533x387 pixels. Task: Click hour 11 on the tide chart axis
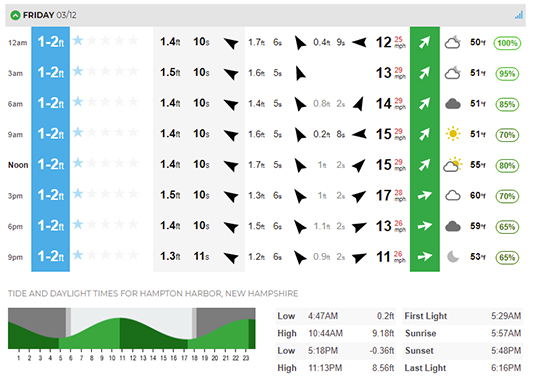[x=122, y=358]
